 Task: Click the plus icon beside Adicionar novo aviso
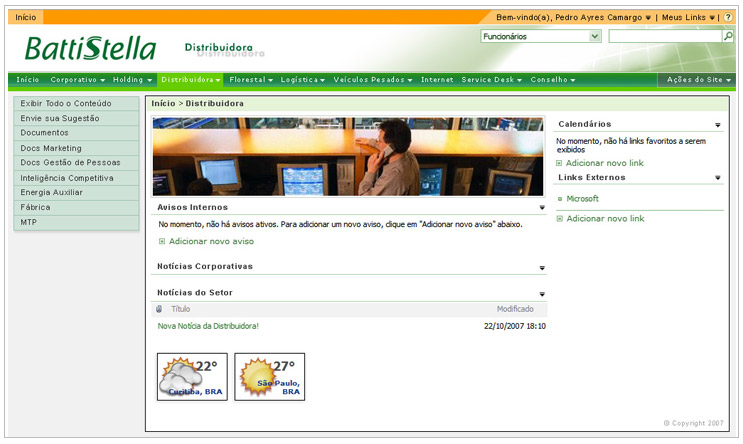(x=162, y=241)
